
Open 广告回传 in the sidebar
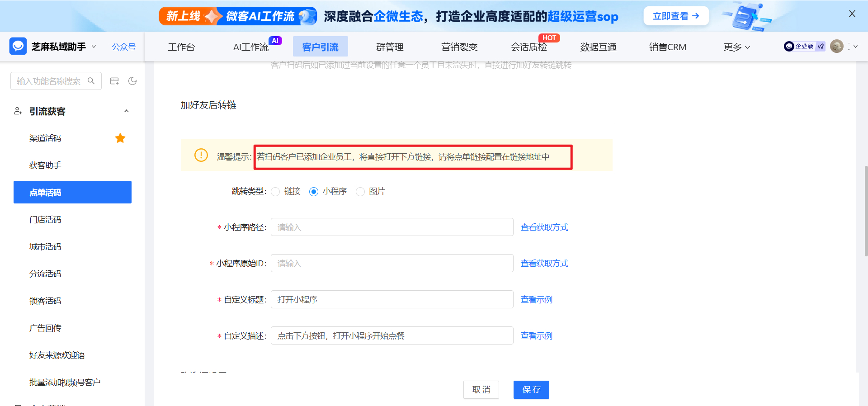(x=45, y=328)
